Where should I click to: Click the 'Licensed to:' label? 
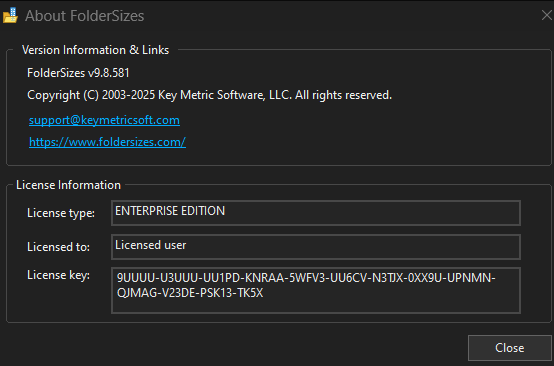coord(58,247)
